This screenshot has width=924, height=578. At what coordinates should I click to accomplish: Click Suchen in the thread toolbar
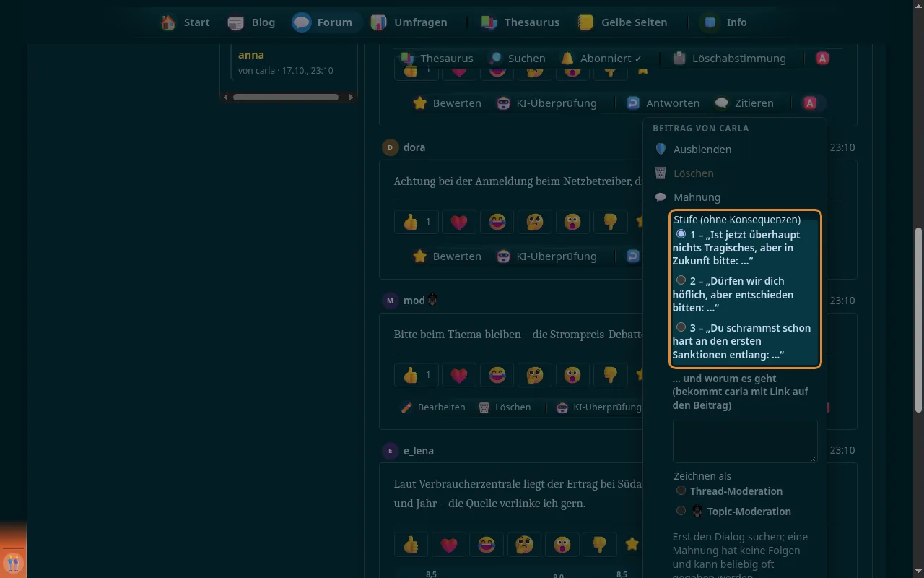click(x=517, y=59)
